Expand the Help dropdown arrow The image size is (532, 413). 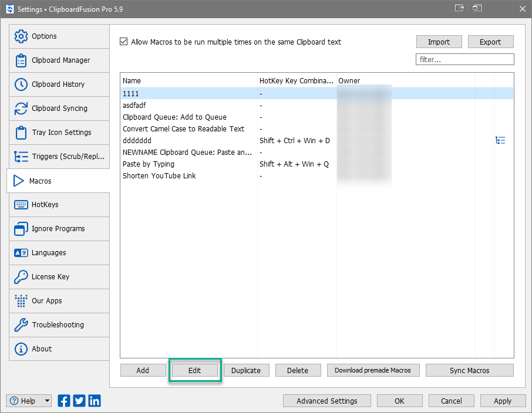tap(47, 401)
